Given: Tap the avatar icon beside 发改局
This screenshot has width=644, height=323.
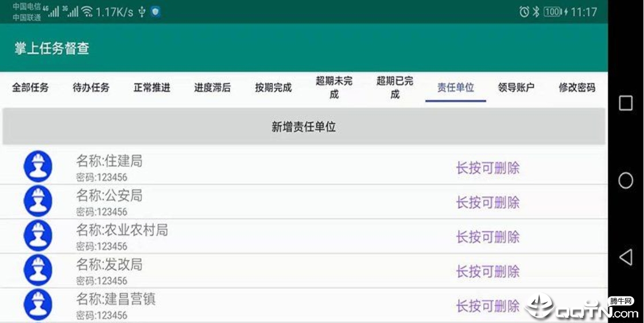Looking at the screenshot, I should point(38,270).
